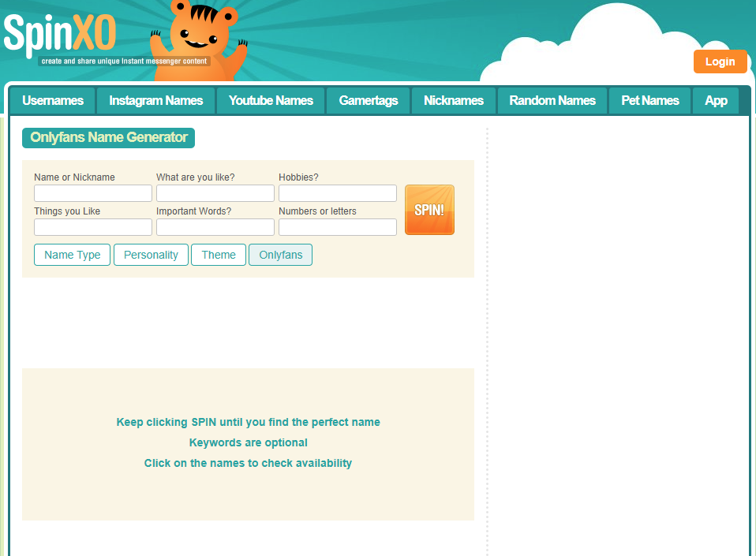The width and height of the screenshot is (756, 556).
Task: Focus the Hobbies input box
Action: point(338,193)
